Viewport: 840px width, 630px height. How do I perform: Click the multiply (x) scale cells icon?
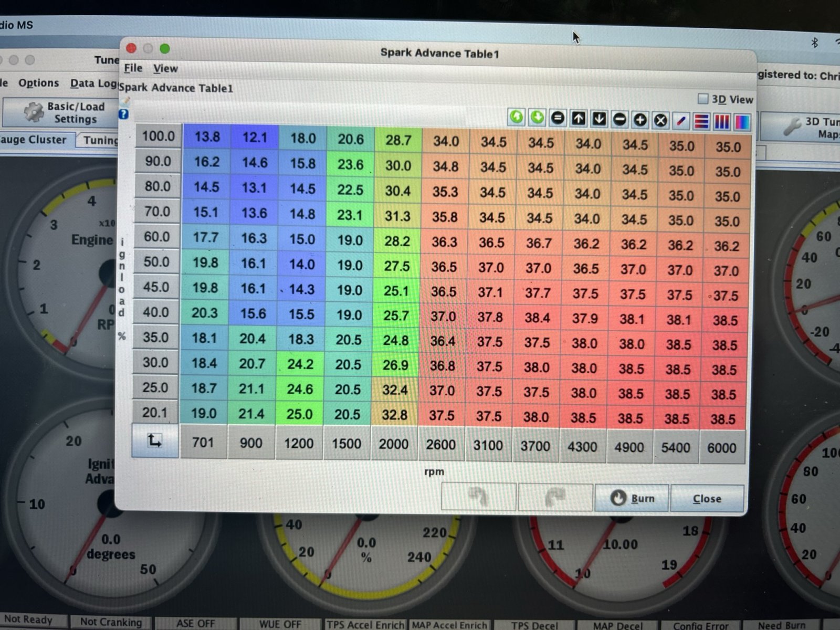point(660,121)
